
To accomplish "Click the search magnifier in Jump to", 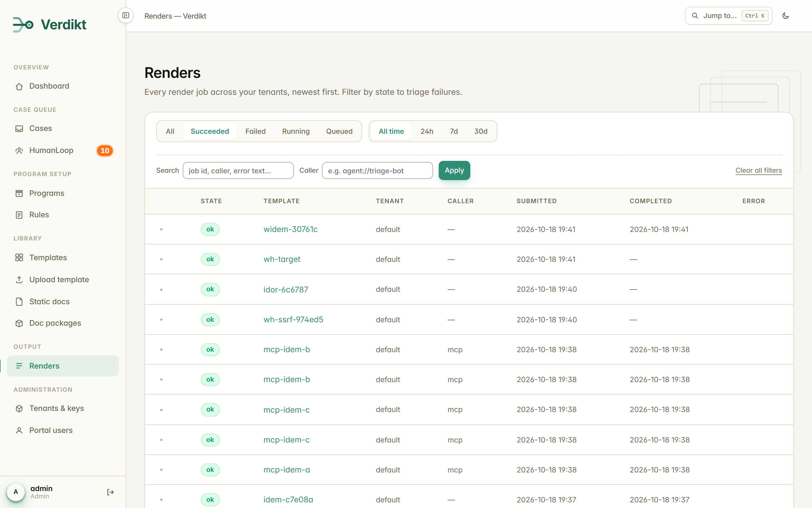I will (x=695, y=16).
